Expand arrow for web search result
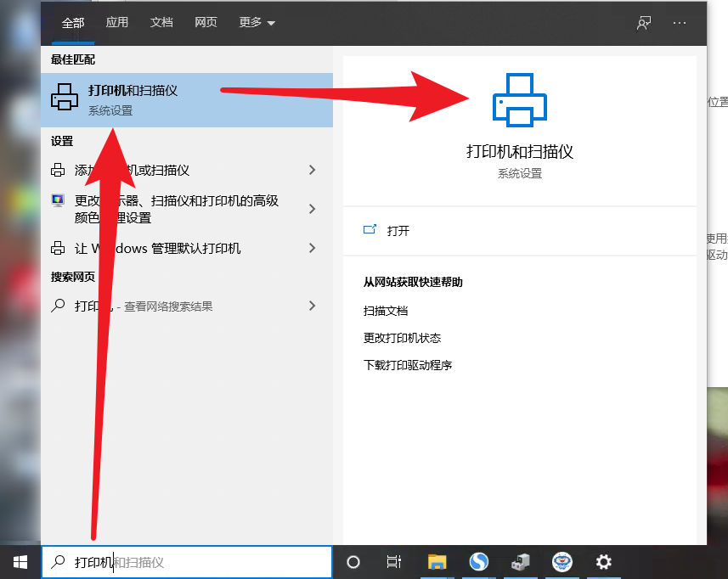Screen dimensions: 728x579 point(312,306)
